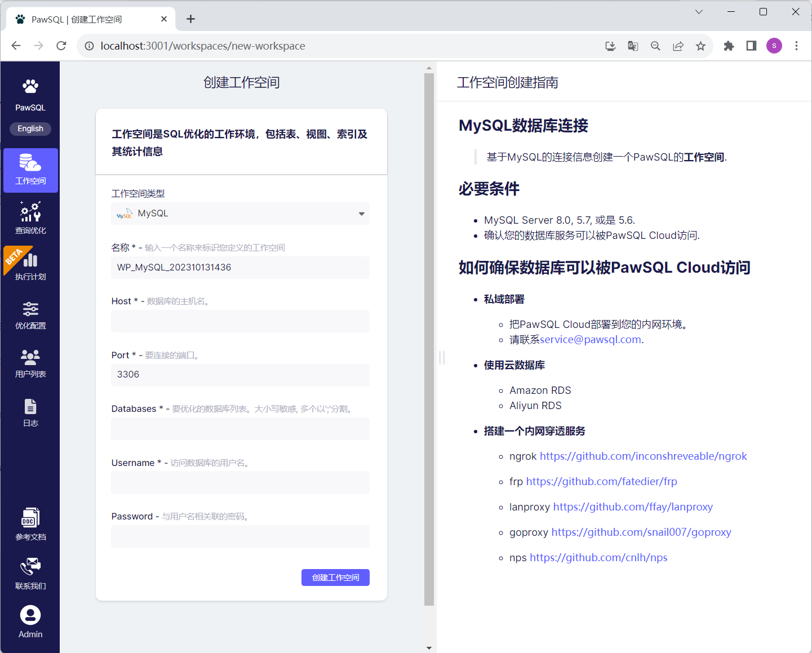This screenshot has height=653, width=812.
Task: Open 优化配置 optimization settings
Action: pyautogui.click(x=30, y=315)
